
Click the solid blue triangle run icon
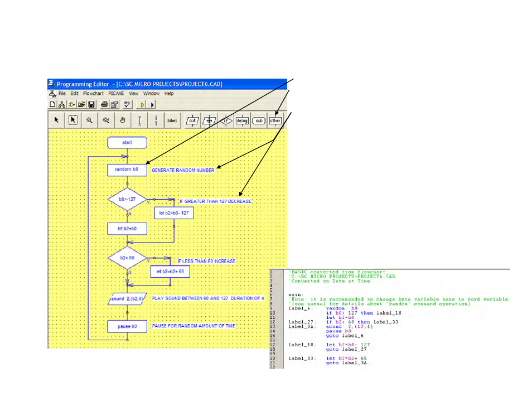tap(152, 105)
